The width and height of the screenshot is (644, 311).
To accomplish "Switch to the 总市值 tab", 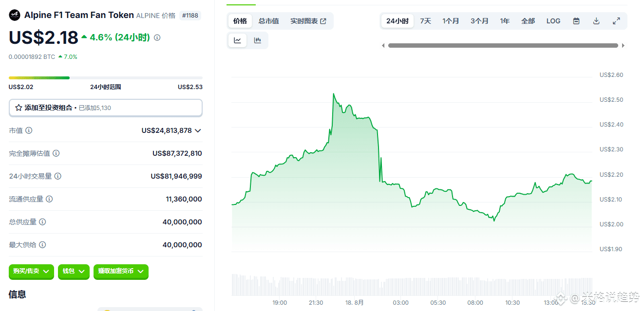I will pyautogui.click(x=268, y=21).
